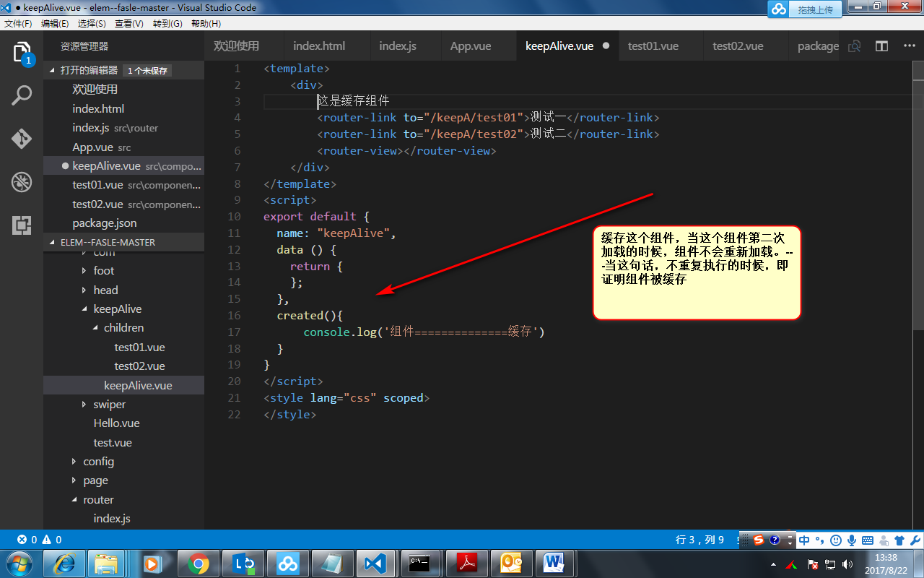
Task: Open index.js under router folder
Action: pos(123,519)
